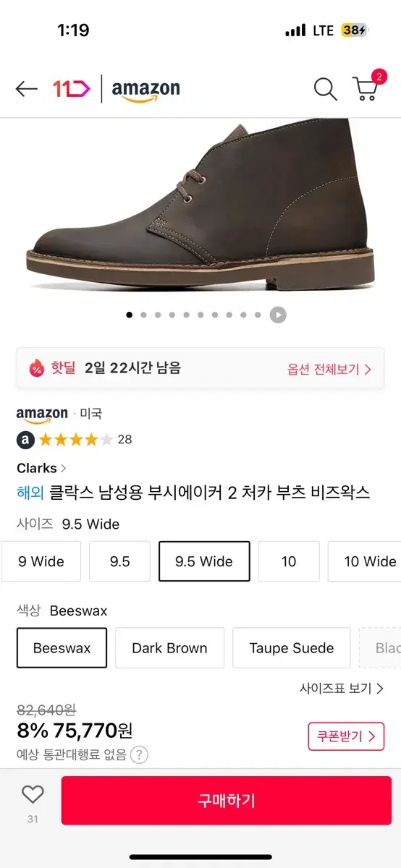Tap the boot product image
This screenshot has width=401, height=868.
click(x=200, y=210)
